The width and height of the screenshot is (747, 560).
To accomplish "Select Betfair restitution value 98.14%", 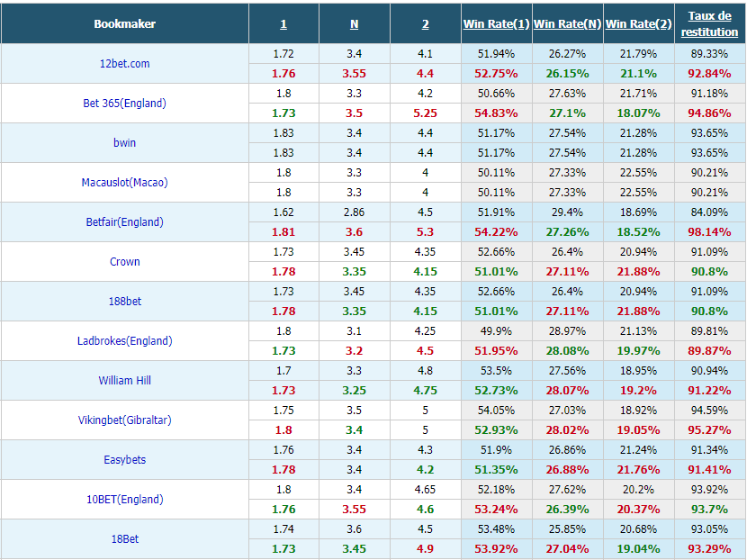I will point(709,231).
